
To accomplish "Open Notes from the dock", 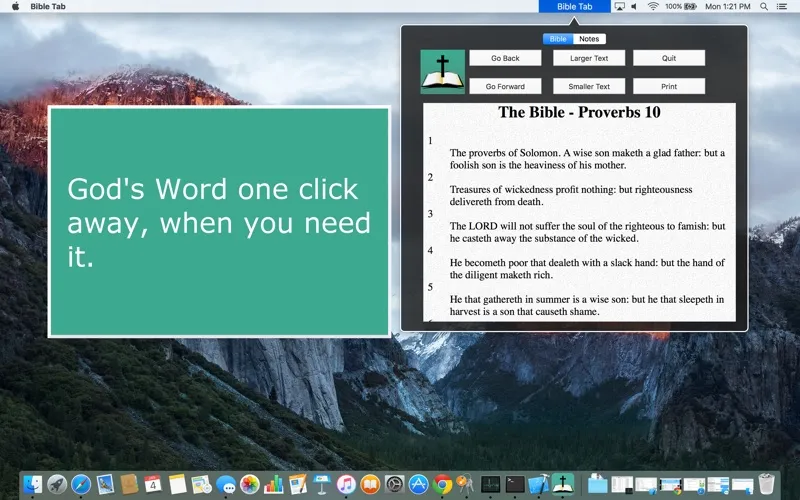I will pyautogui.click(x=178, y=484).
